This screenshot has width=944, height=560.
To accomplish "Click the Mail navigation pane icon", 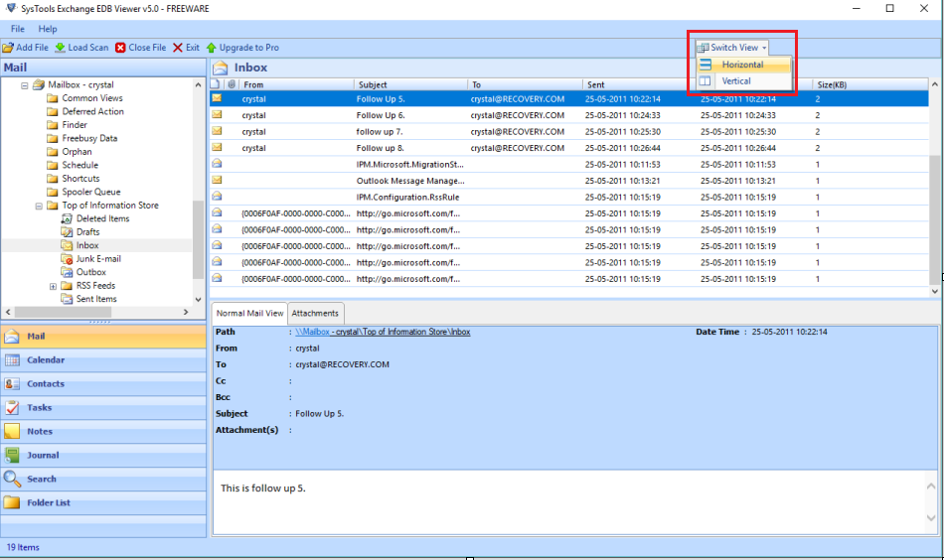I will point(12,337).
